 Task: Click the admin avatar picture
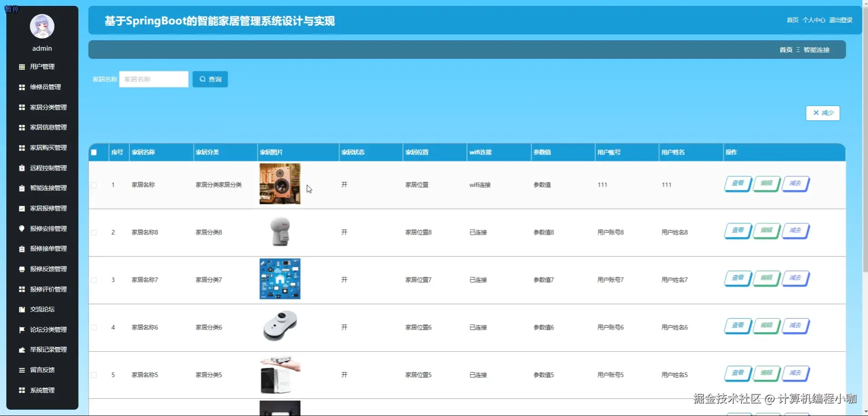pyautogui.click(x=42, y=26)
